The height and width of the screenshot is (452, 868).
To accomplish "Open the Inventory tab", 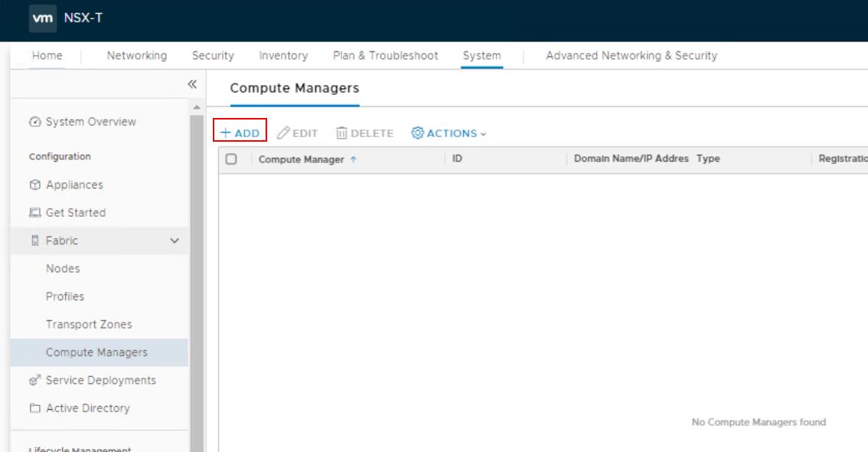I will pyautogui.click(x=283, y=55).
